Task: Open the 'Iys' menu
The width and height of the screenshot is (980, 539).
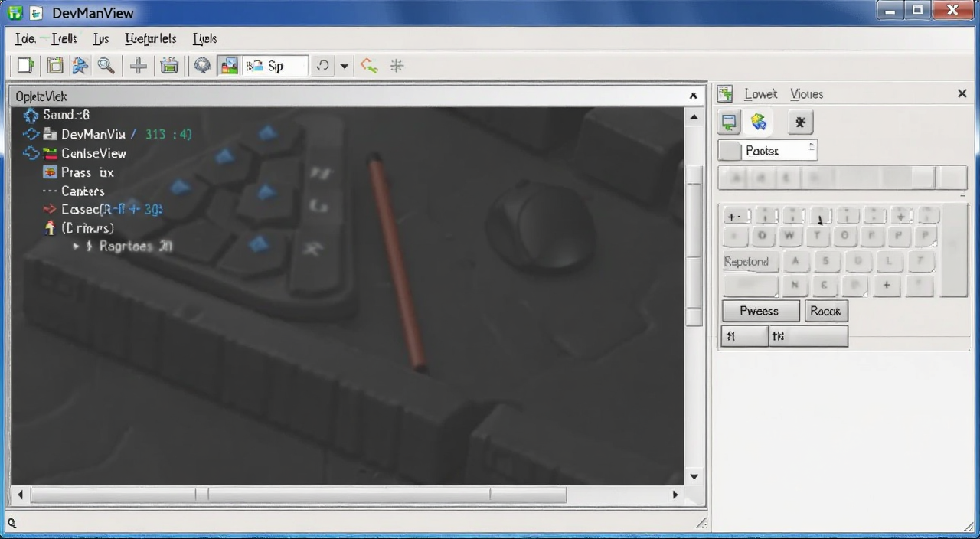Action: (x=101, y=38)
